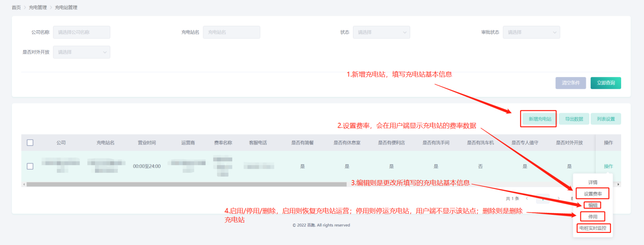The height and width of the screenshot is (245, 644).
Task: Choose 详情 in the action menu
Action: point(592,183)
